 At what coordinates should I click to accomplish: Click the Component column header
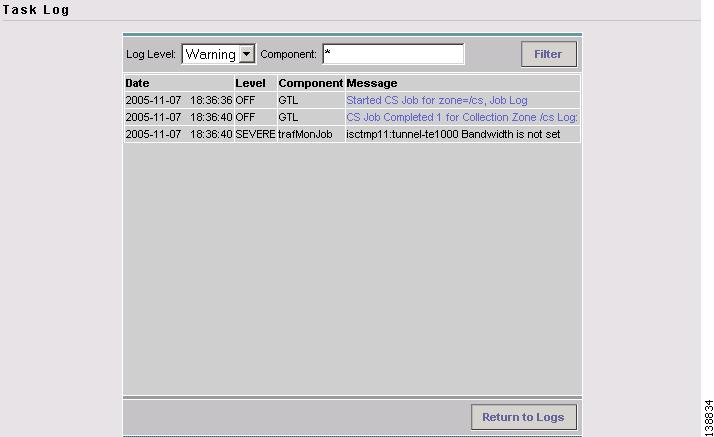(311, 83)
